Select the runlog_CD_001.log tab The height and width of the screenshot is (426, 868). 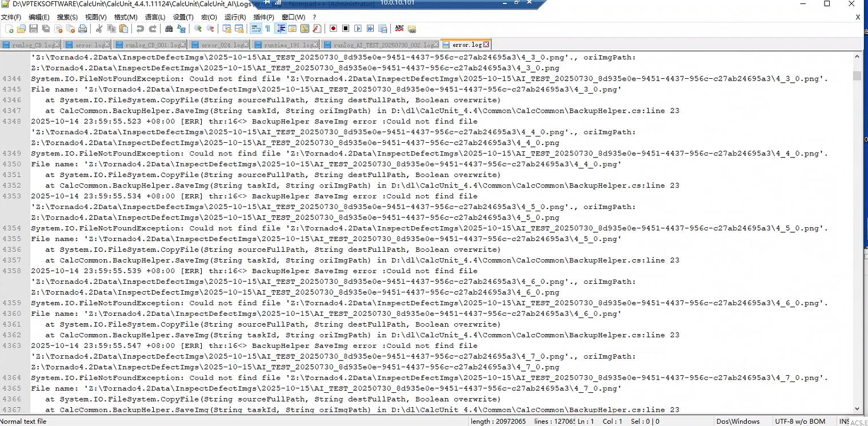(x=152, y=45)
